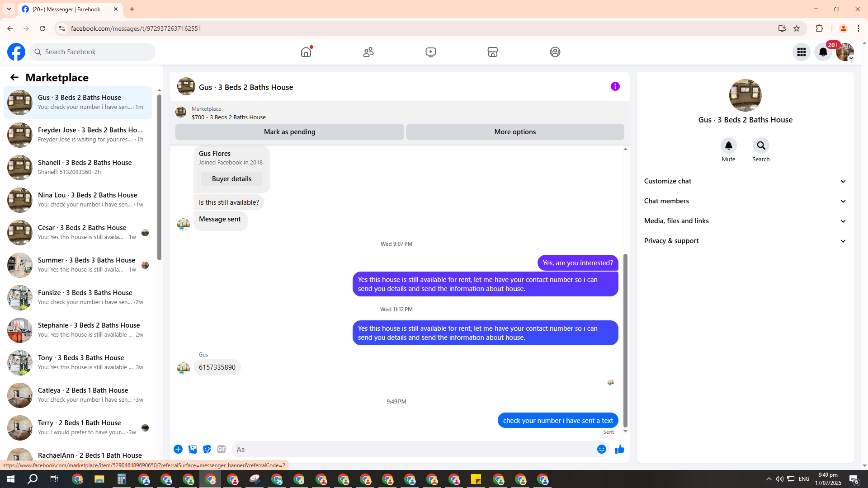868x488 pixels.
Task: Go back using the Marketplace arrow
Action: [x=14, y=77]
